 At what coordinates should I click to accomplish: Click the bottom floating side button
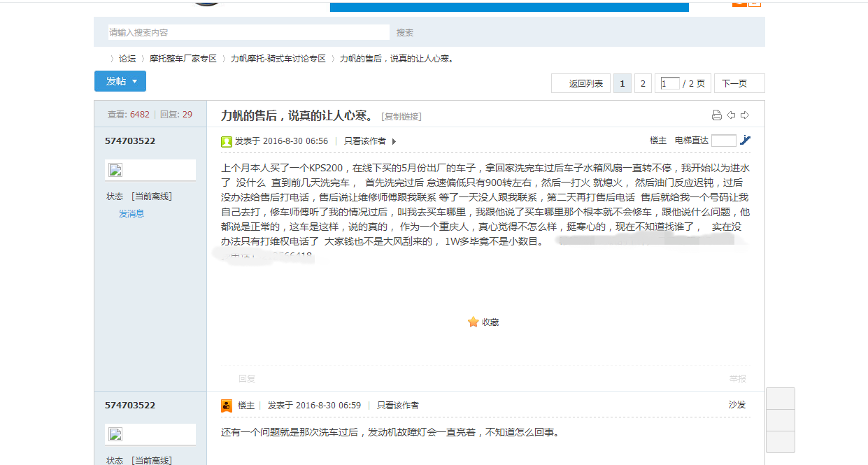point(781,442)
